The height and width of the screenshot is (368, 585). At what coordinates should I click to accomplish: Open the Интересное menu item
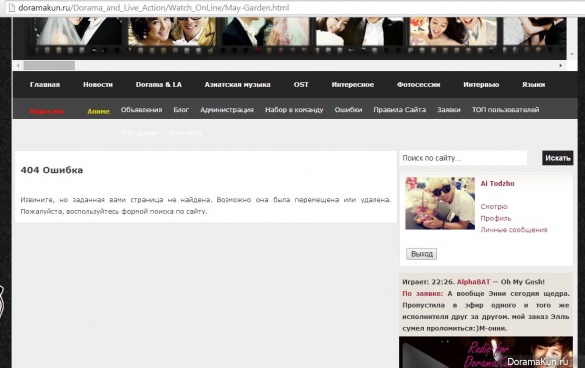pyautogui.click(x=353, y=85)
